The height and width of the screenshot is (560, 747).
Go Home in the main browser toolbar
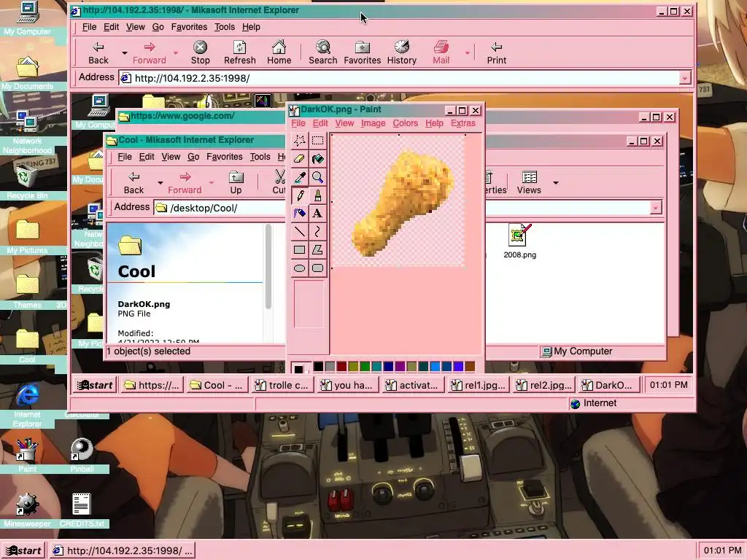point(279,52)
